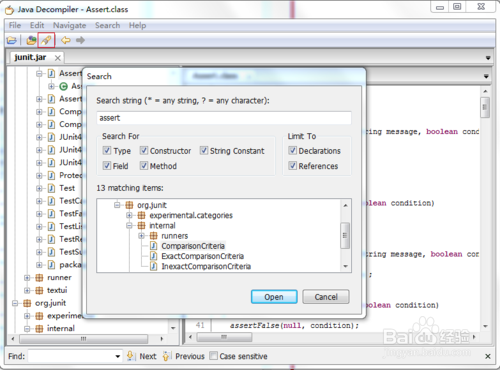This screenshot has width=500, height=370.
Task: Click the left tree horizontal scrollbar thumb
Action: (83, 339)
